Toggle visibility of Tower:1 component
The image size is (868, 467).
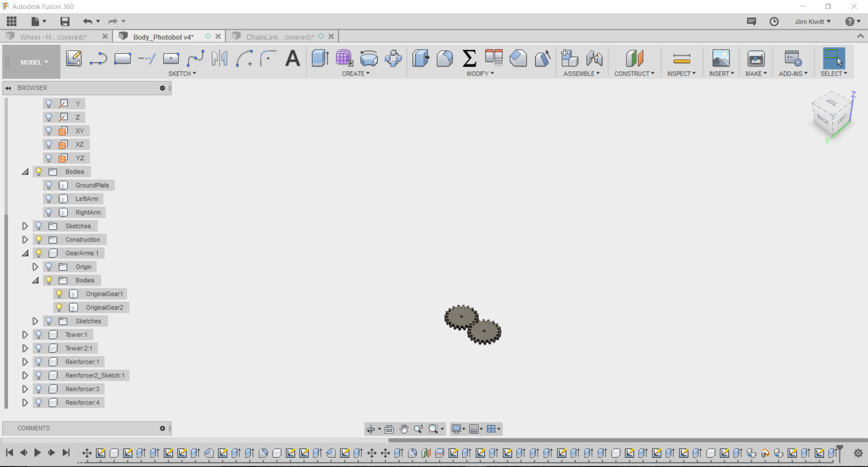[x=39, y=334]
